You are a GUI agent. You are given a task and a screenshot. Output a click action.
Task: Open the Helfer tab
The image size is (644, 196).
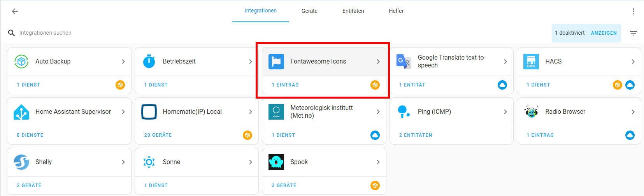point(396,11)
